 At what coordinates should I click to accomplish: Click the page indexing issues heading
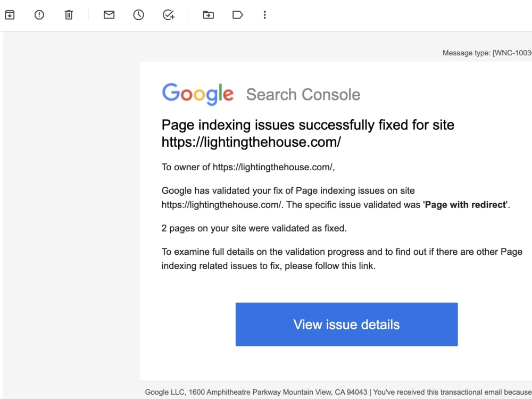307,125
